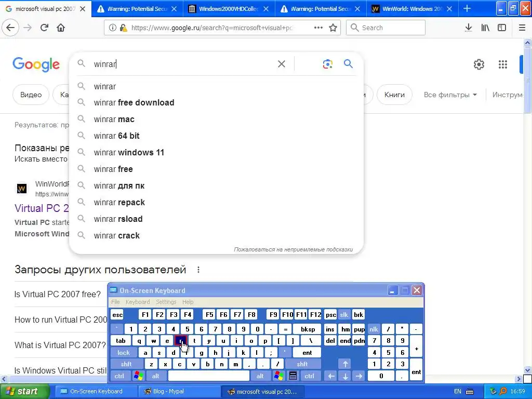Screen dimensions: 532x399
Task: Clear the Google search box with X
Action: tap(281, 64)
